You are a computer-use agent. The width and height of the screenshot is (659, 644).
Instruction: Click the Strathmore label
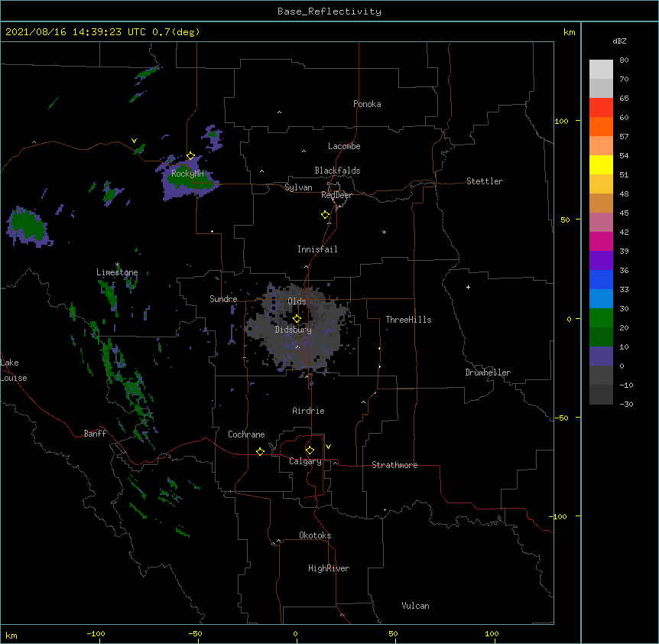pos(394,465)
